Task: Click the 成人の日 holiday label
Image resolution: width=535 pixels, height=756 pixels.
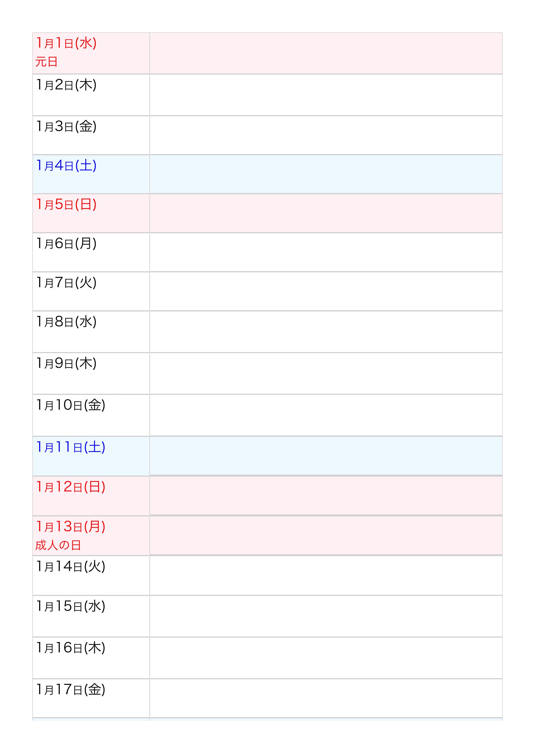Action: [58, 545]
